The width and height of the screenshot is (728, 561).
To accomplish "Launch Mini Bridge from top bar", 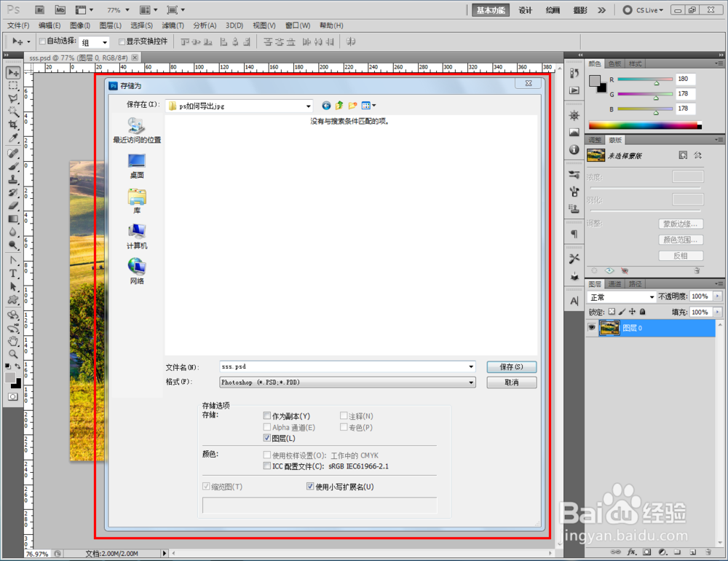I will pos(60,9).
